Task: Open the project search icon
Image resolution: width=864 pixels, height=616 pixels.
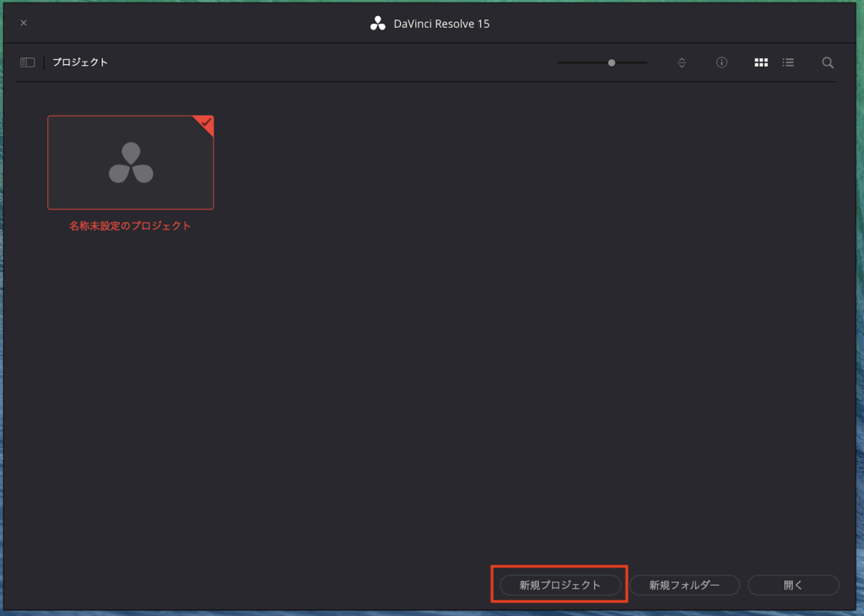Action: [828, 62]
